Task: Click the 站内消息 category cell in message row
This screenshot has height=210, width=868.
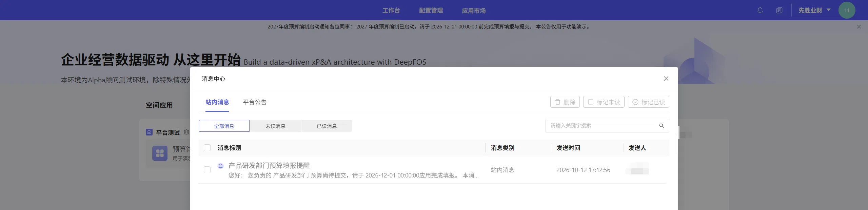Action: point(502,170)
